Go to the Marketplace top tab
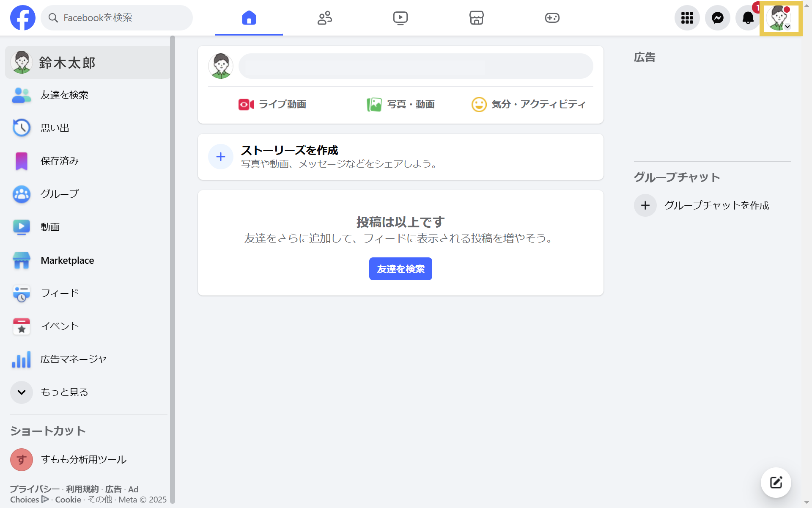Image resolution: width=812 pixels, height=508 pixels. click(x=476, y=18)
